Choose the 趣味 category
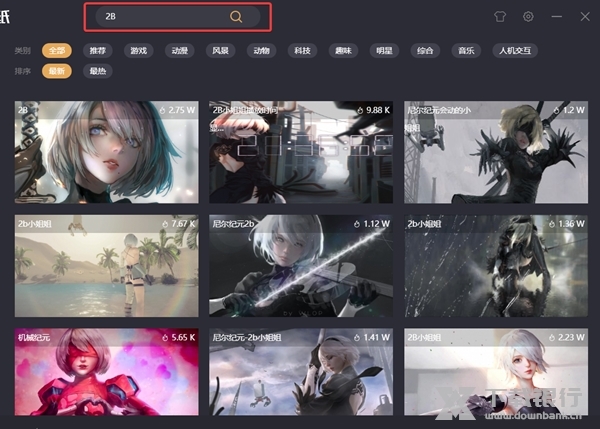The width and height of the screenshot is (600, 429). click(x=343, y=51)
